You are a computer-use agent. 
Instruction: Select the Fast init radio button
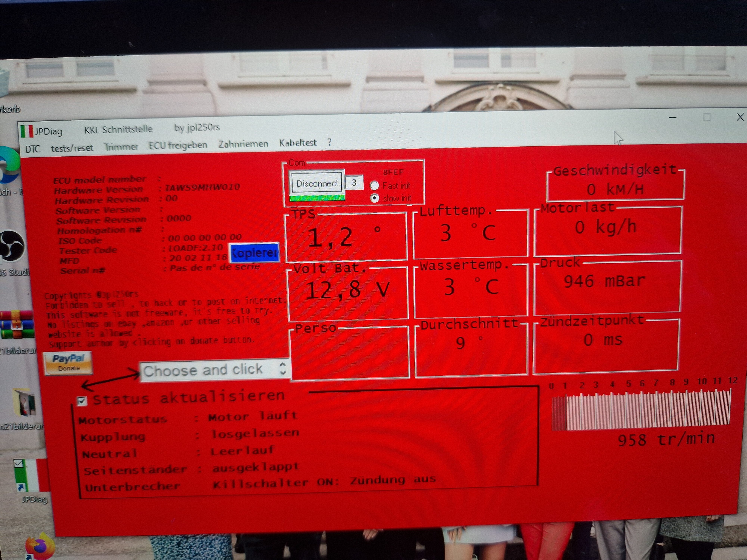374,186
